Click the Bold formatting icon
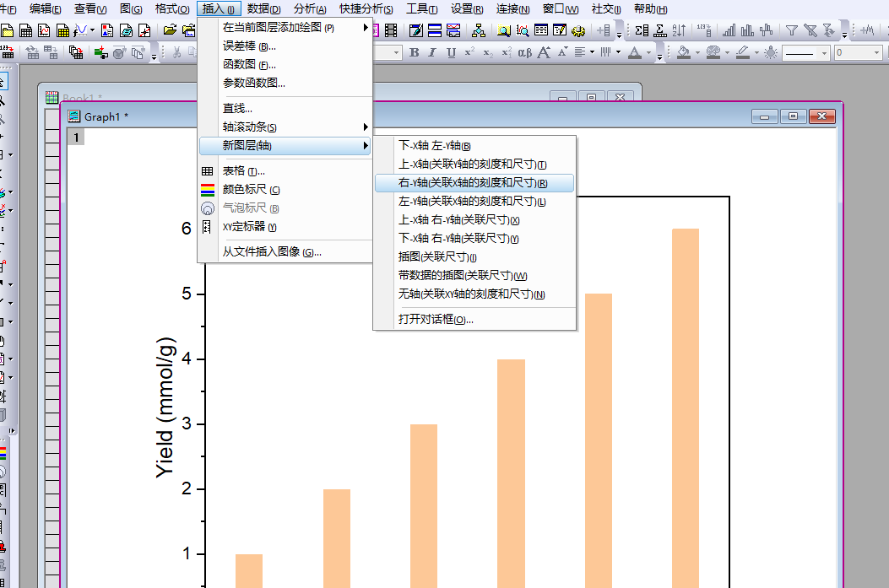 click(414, 52)
